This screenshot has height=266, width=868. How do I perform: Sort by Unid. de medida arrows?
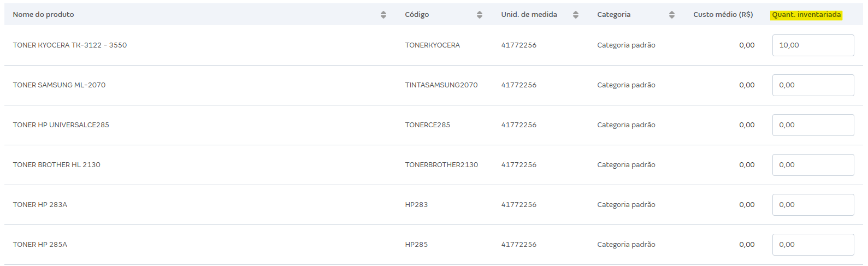pos(576,15)
